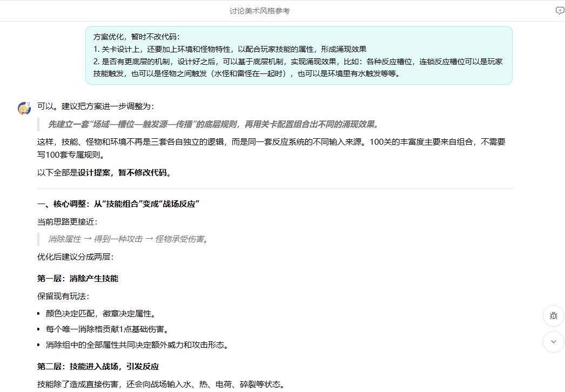Image resolution: width=565 pixels, height=392 pixels.
Task: Click the line 以下全部是设计提案，暂不修改代码
Action: (x=104, y=173)
